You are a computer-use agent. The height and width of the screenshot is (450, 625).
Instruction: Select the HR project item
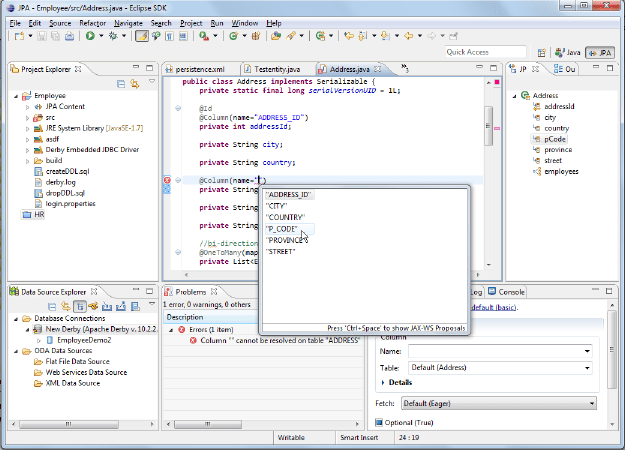click(33, 214)
